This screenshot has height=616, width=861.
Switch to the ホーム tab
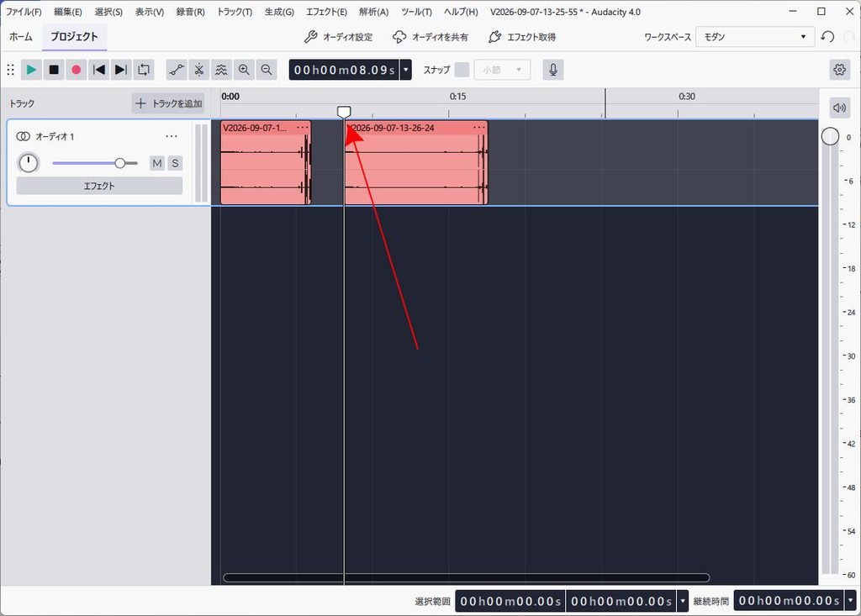(x=21, y=37)
